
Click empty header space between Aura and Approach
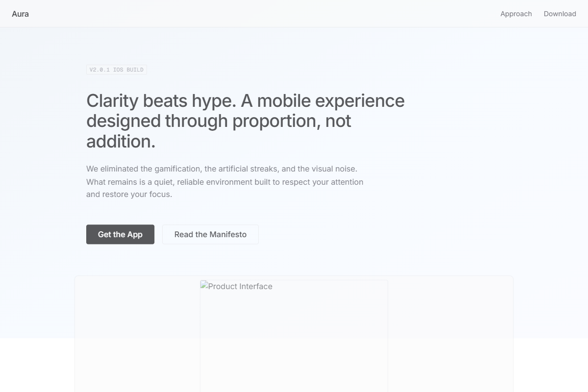pyautogui.click(x=265, y=14)
